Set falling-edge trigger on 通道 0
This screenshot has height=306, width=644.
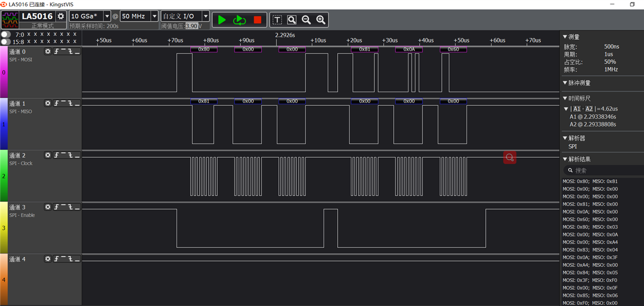coord(70,51)
